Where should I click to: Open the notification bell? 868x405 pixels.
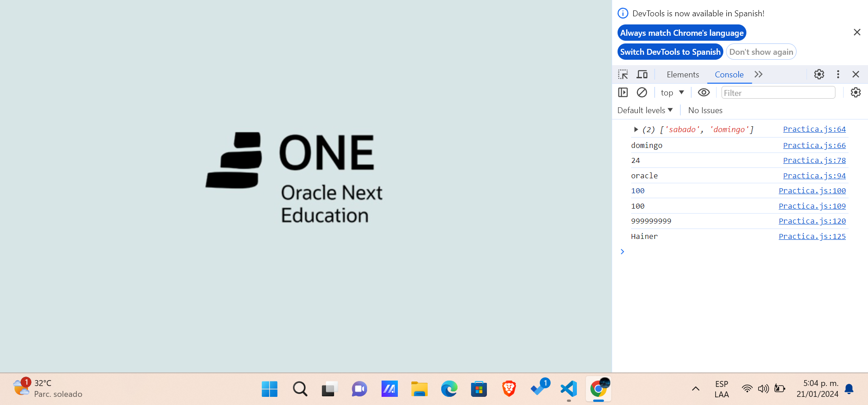pos(849,389)
